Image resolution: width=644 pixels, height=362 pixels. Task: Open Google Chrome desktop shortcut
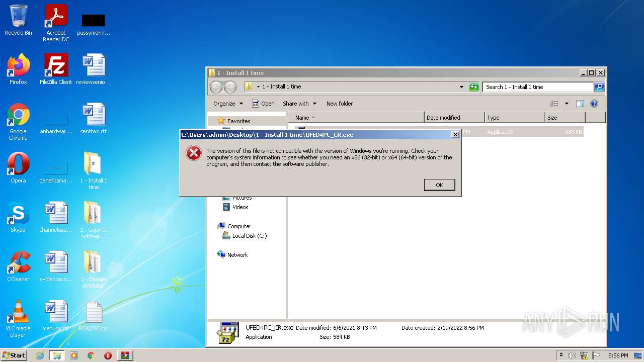click(18, 122)
